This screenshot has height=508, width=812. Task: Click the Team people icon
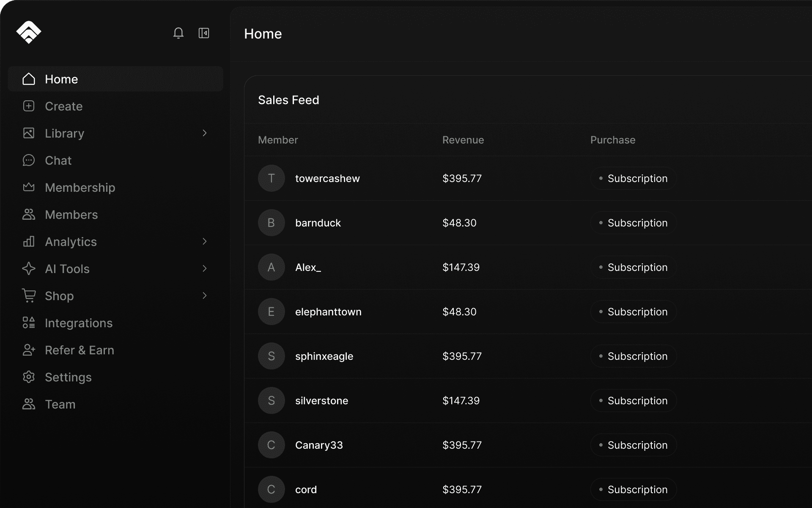[x=29, y=404]
